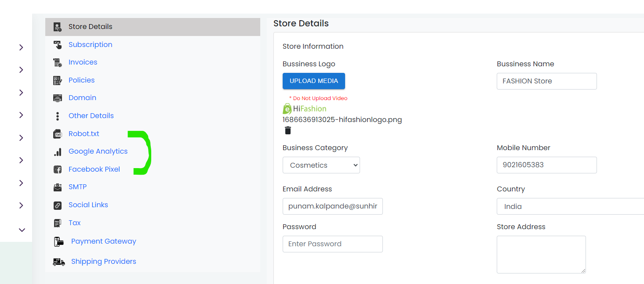Click the Enter Password field
This screenshot has height=284, width=644.
point(333,244)
